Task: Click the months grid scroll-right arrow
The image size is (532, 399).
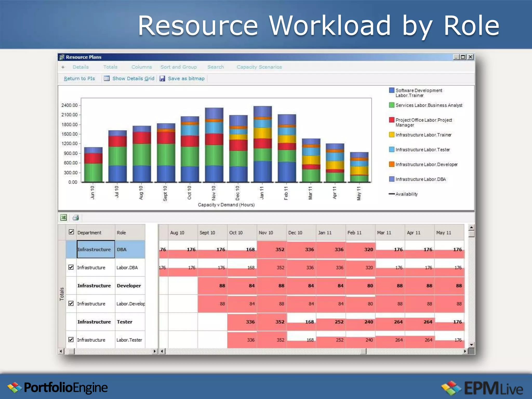Action: click(465, 351)
